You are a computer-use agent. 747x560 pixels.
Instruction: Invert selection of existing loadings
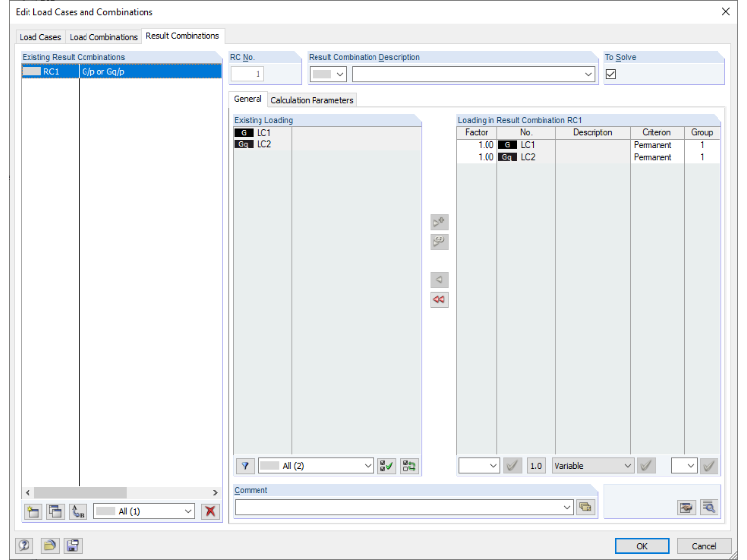(409, 466)
